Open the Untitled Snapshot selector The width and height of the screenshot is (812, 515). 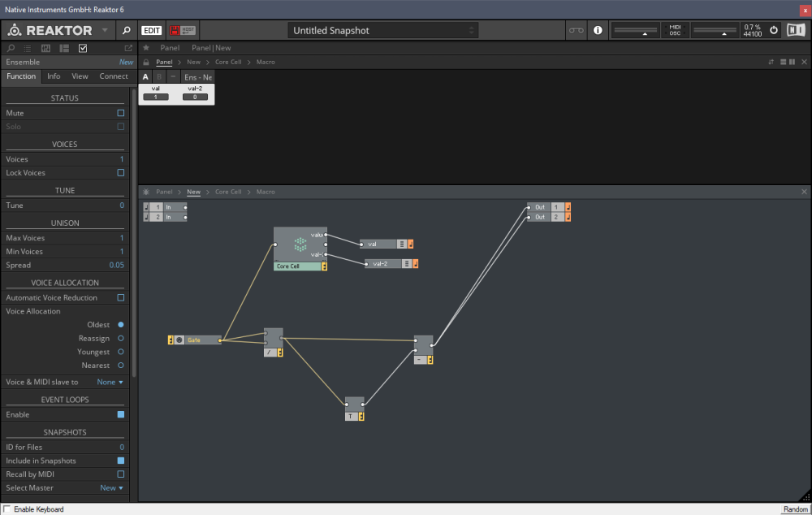pos(382,31)
